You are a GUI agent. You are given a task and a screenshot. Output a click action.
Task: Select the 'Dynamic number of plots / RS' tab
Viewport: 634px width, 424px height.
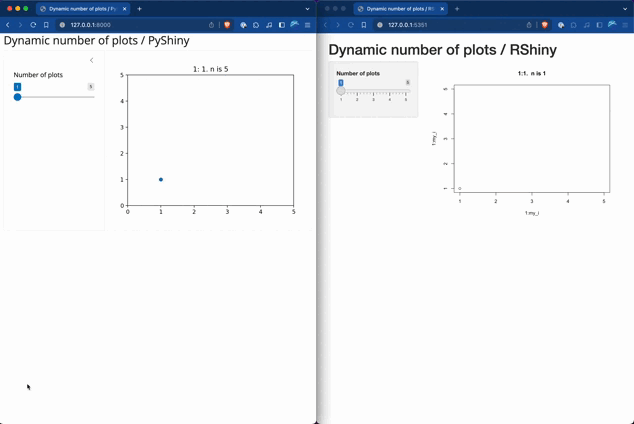pyautogui.click(x=400, y=8)
